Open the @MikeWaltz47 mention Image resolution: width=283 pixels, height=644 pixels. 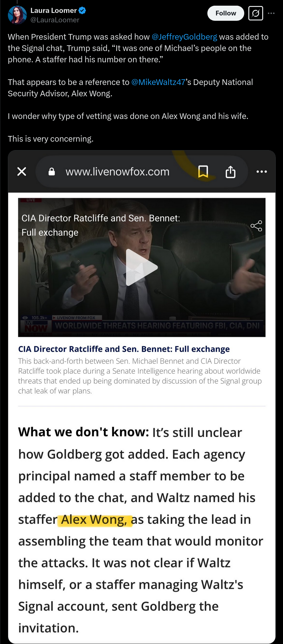point(158,82)
